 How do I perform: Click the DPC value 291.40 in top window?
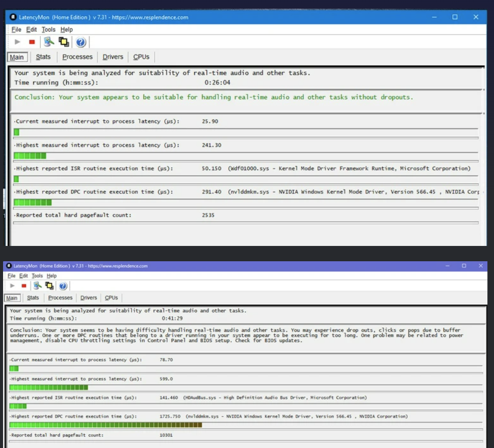(x=212, y=192)
